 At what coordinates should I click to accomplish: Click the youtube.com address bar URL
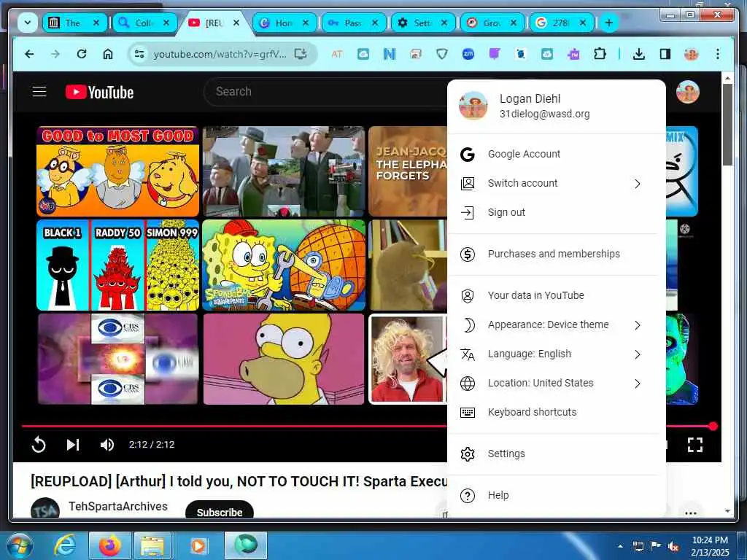220,54
